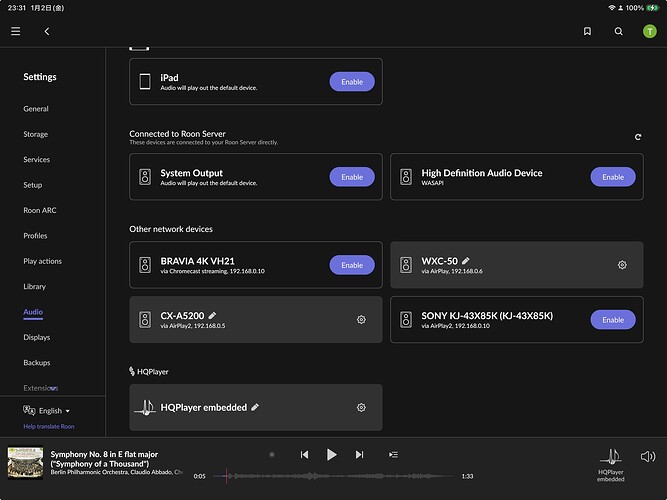Click the Help translate Roon link
This screenshot has height=500, width=667.
49,427
